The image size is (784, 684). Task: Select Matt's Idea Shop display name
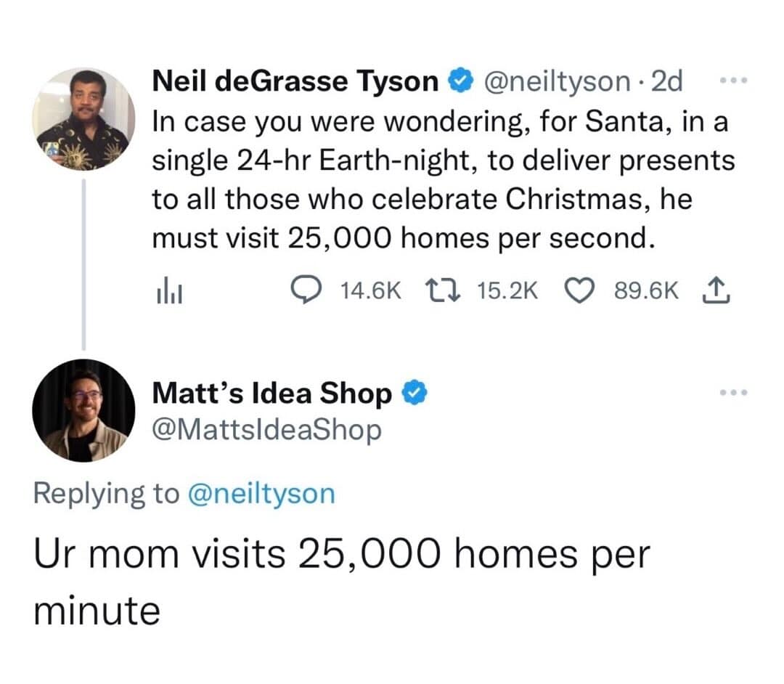tap(272, 393)
